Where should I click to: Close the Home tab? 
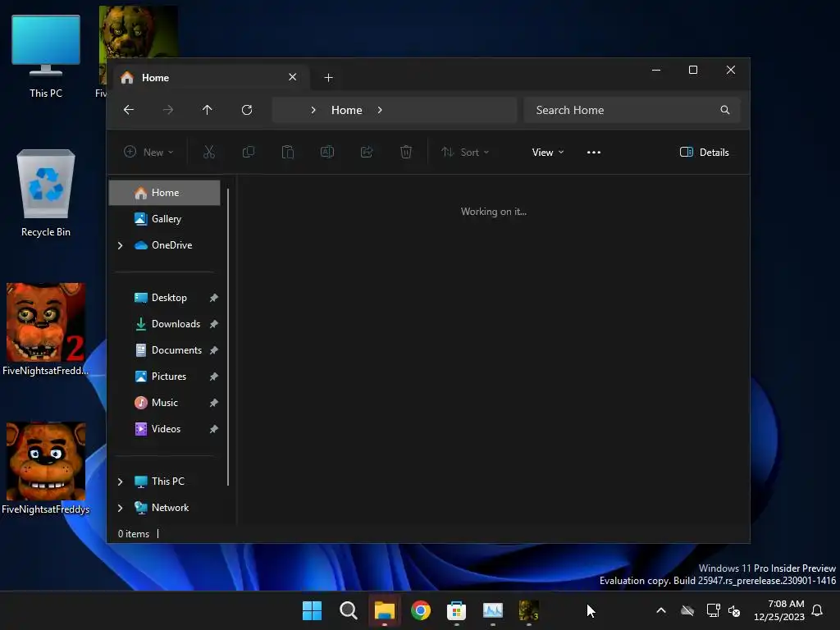pos(293,77)
